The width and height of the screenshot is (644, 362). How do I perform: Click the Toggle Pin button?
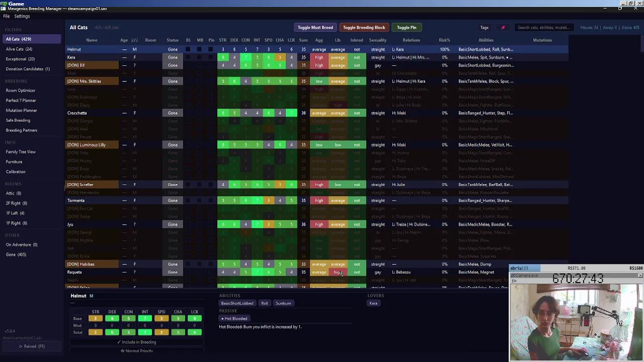[x=407, y=28]
